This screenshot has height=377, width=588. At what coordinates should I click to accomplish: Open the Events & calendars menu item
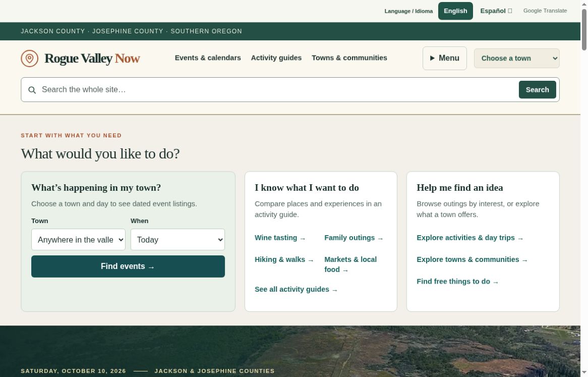pos(208,58)
